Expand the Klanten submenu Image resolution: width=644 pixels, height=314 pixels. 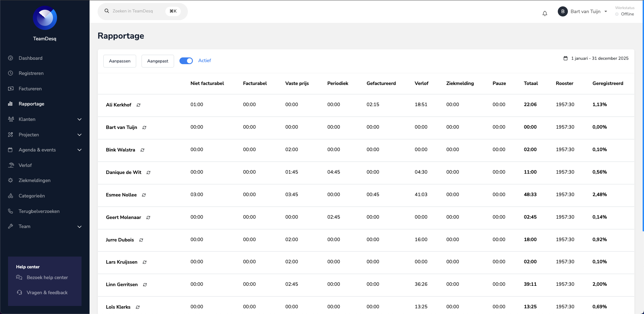(79, 120)
